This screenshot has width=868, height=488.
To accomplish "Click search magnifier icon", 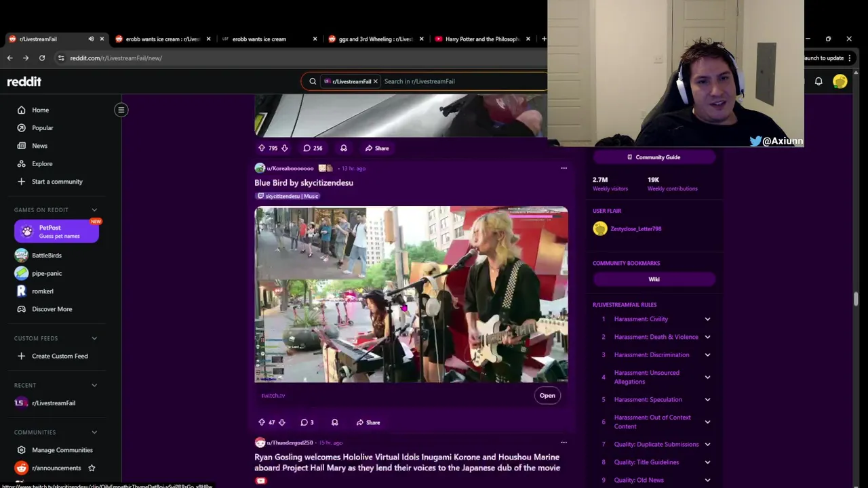I will (313, 81).
